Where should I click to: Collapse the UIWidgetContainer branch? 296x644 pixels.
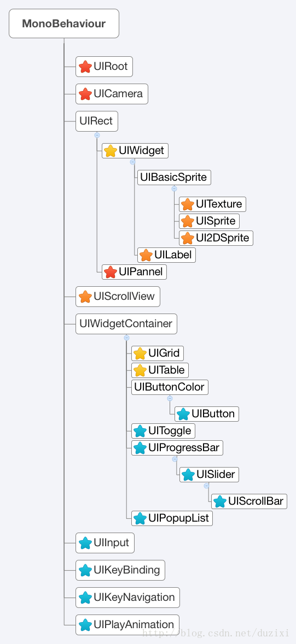126,338
